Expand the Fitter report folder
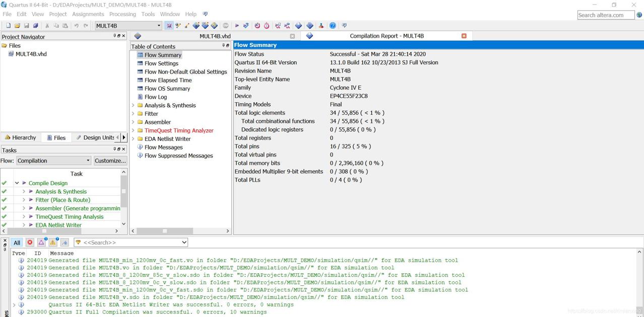Viewport: 644px width, 317px height. coord(134,114)
